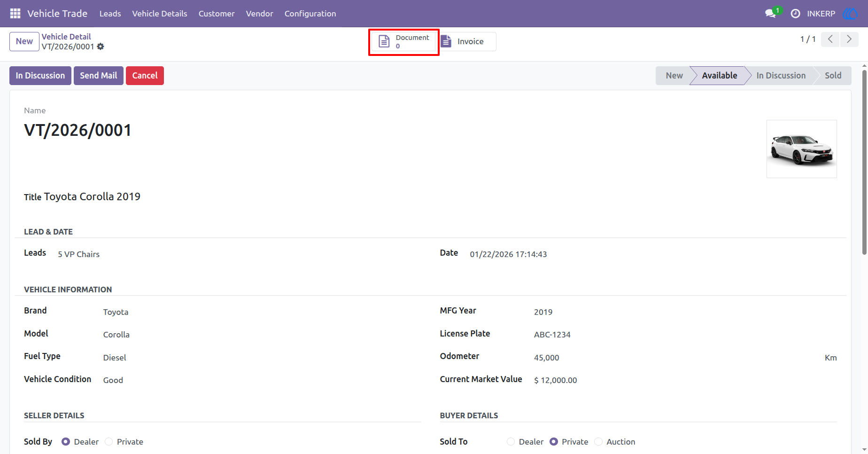The height and width of the screenshot is (454, 868).
Task: Click the Vehicle Condition value Good
Action: pos(113,380)
